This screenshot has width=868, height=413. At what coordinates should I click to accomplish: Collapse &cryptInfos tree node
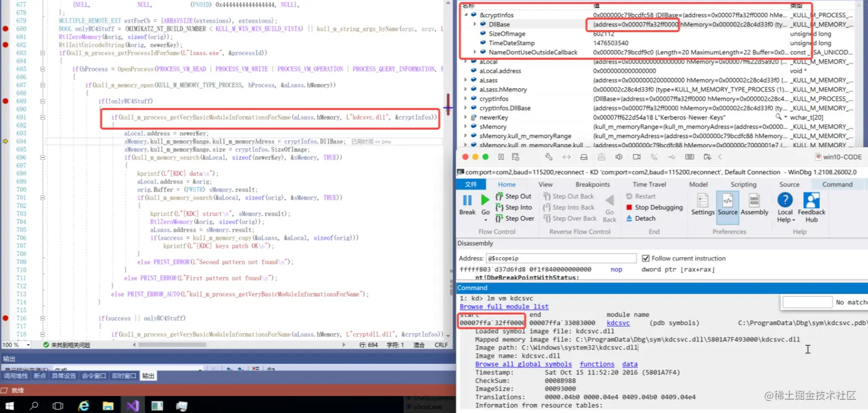pyautogui.click(x=466, y=15)
